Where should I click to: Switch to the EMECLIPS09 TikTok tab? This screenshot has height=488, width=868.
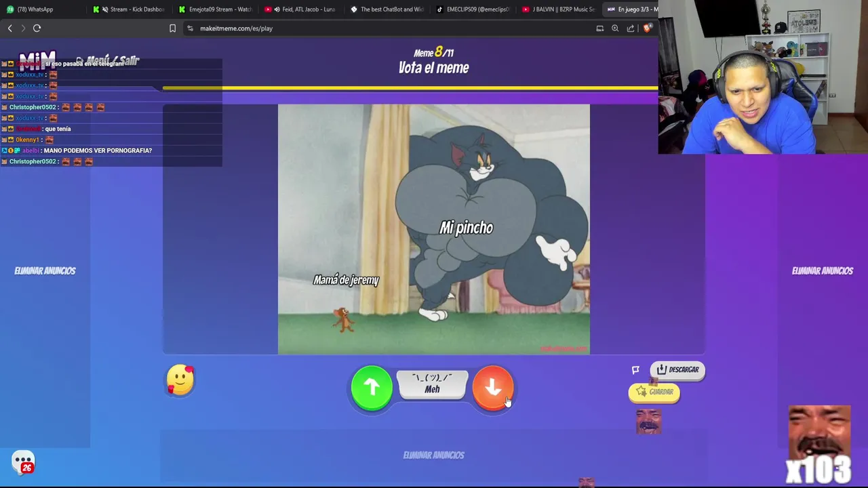[473, 9]
